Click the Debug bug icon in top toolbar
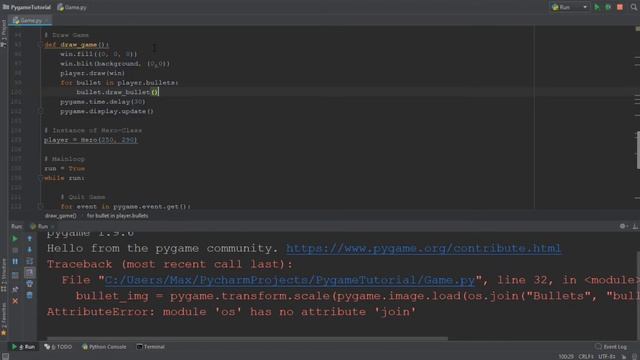The height and width of the screenshot is (360, 640). pos(608,7)
